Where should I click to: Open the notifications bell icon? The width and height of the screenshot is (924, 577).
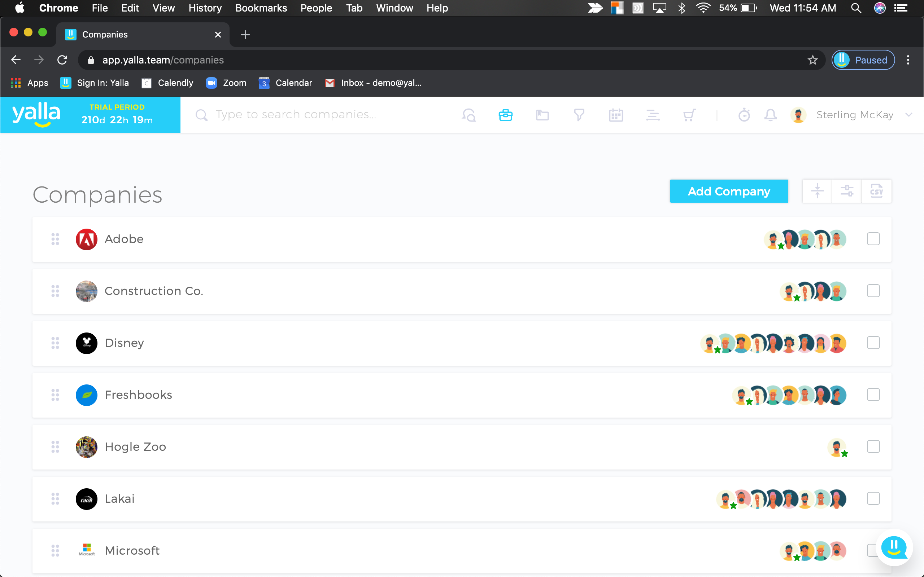(771, 115)
